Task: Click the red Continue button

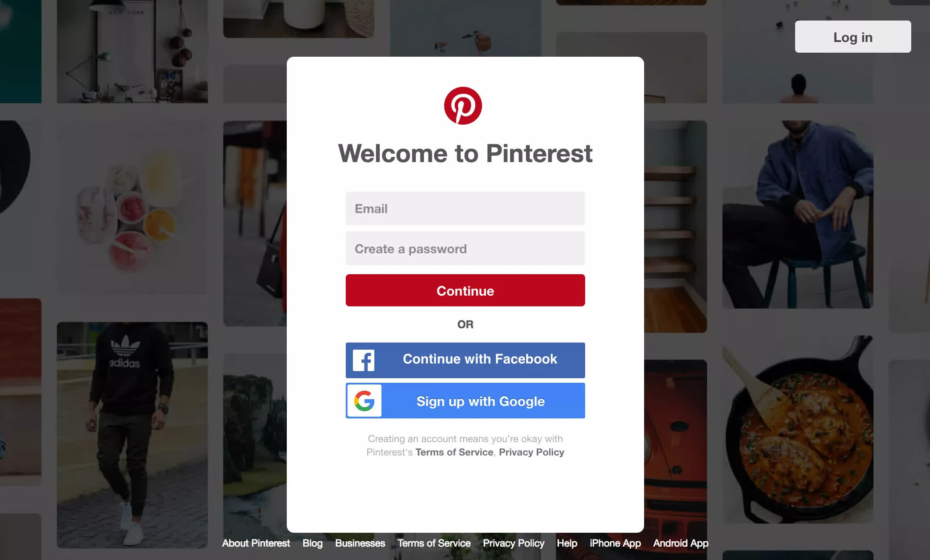Action: [465, 290]
